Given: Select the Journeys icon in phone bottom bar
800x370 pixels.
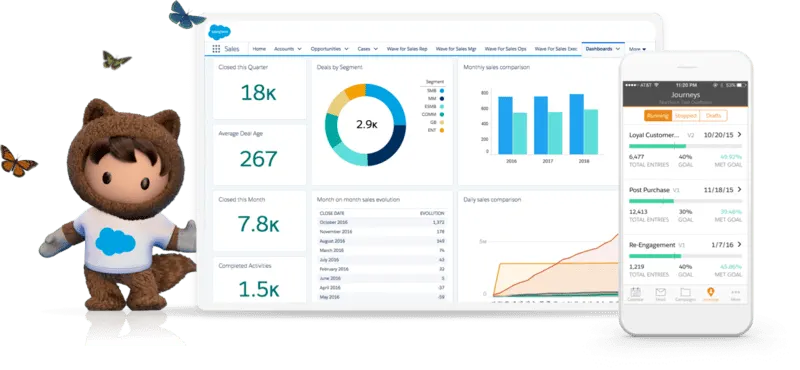Looking at the screenshot, I should pos(710,292).
